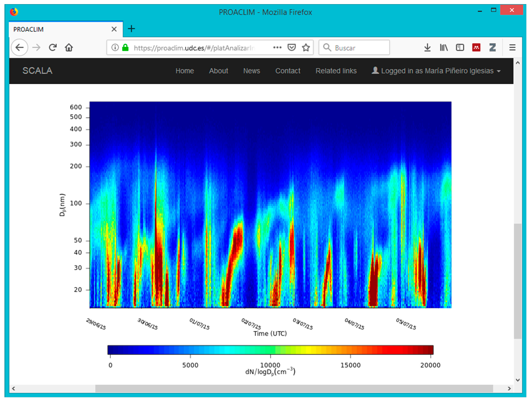Click the browser back arrow button
The width and height of the screenshot is (532, 402).
pyautogui.click(x=19, y=48)
